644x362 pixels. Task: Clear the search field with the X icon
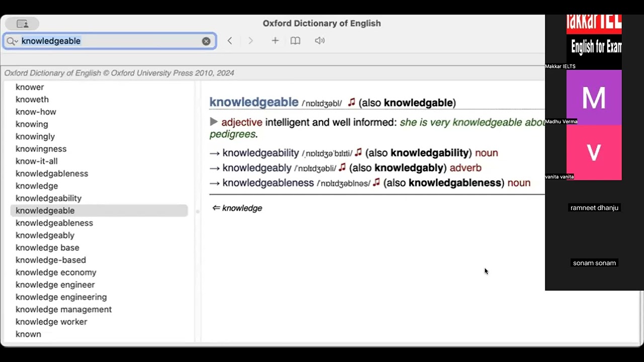point(206,41)
